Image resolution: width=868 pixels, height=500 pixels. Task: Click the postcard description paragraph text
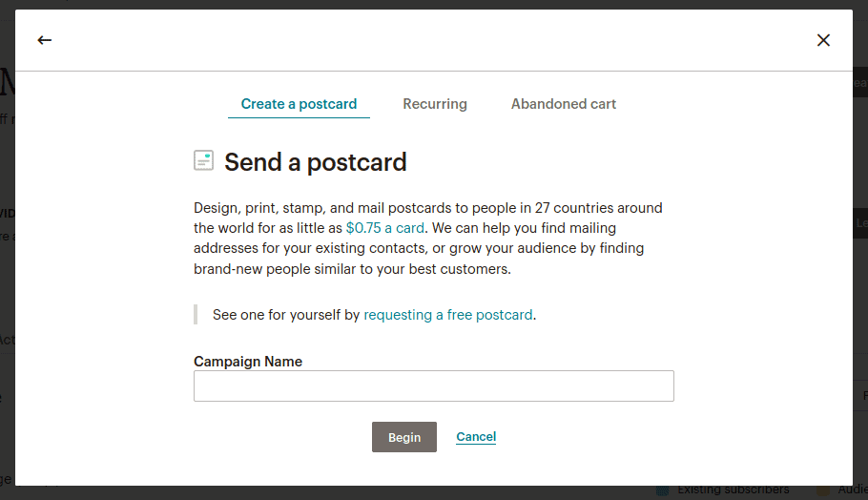(428, 239)
